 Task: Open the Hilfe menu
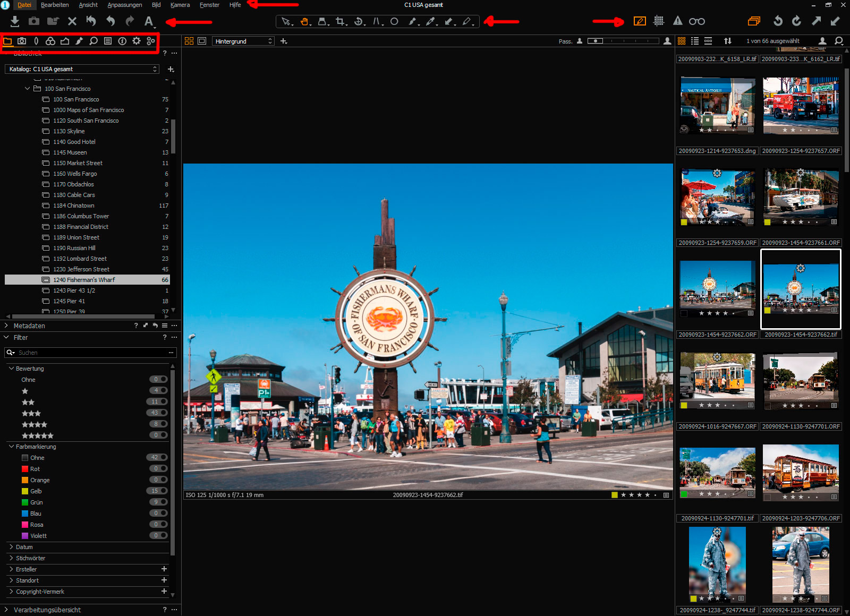[x=235, y=5]
